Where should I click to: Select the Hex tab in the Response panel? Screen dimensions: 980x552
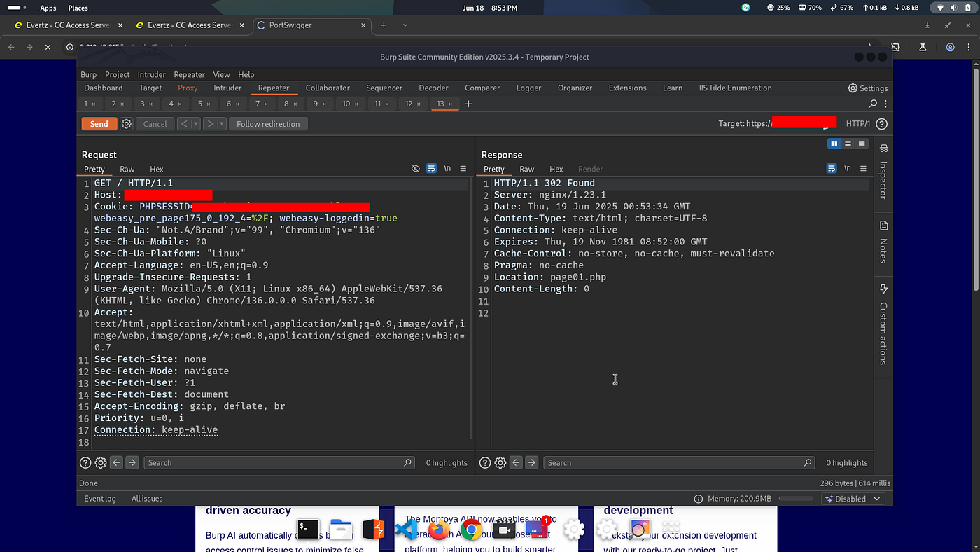click(556, 169)
